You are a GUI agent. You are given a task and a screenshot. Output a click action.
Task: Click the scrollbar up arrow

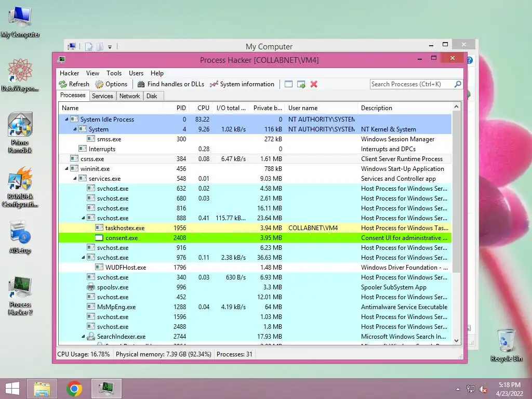pyautogui.click(x=456, y=107)
